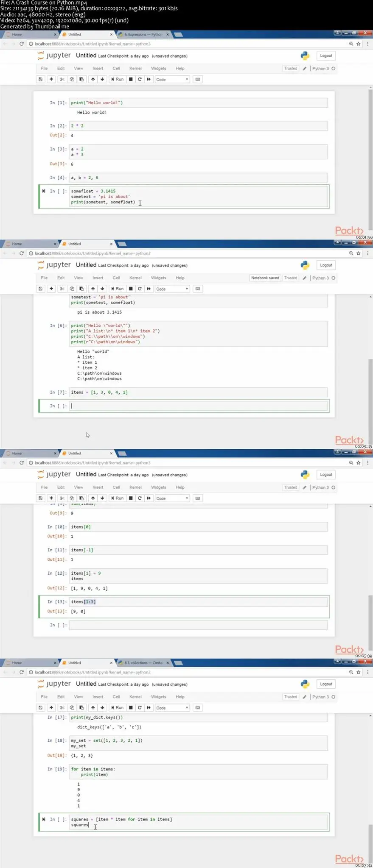Click the paste cells icon in top frame
The height and width of the screenshot is (868, 373).
[81, 79]
